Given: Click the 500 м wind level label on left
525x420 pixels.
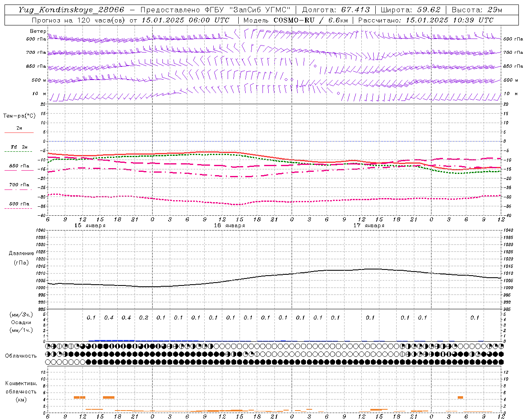Looking at the screenshot, I should pyautogui.click(x=39, y=80).
